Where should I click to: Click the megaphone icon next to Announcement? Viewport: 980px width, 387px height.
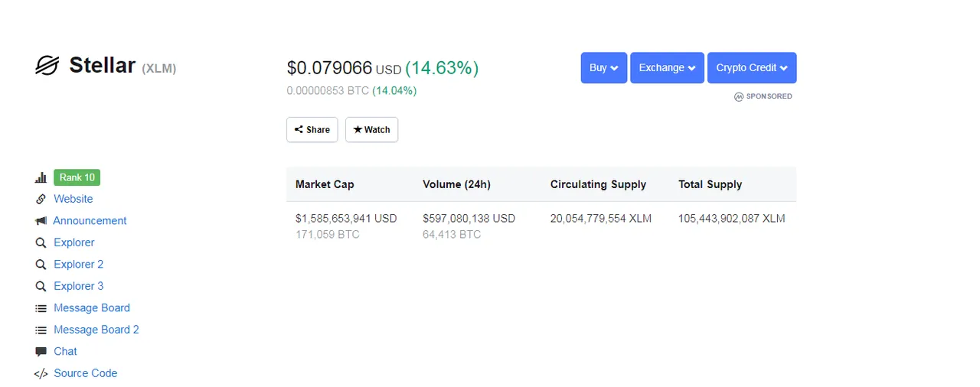point(41,220)
